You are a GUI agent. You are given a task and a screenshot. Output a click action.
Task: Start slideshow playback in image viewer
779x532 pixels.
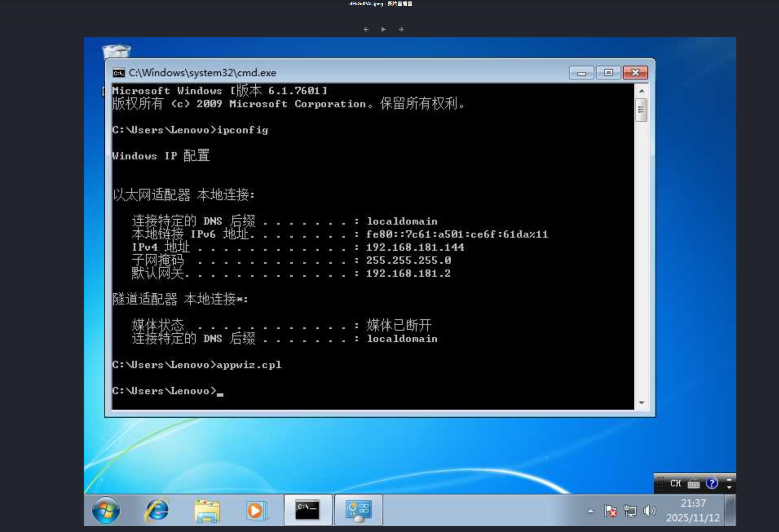384,29
